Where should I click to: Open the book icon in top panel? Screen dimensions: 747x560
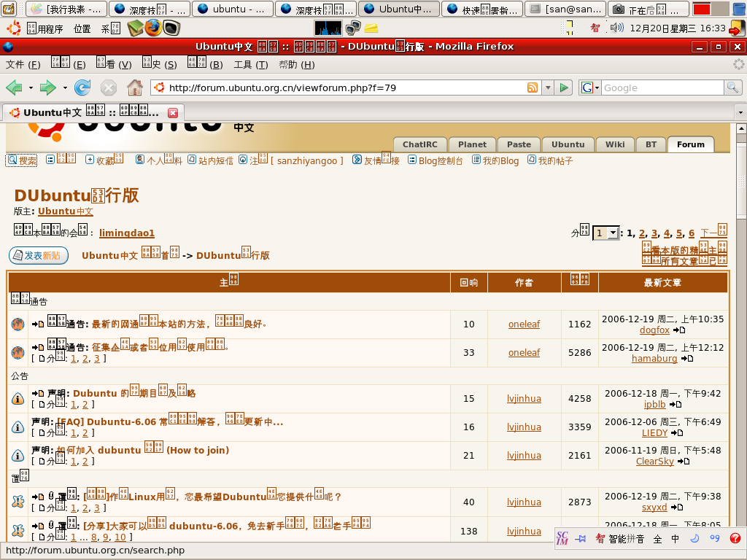click(x=135, y=28)
